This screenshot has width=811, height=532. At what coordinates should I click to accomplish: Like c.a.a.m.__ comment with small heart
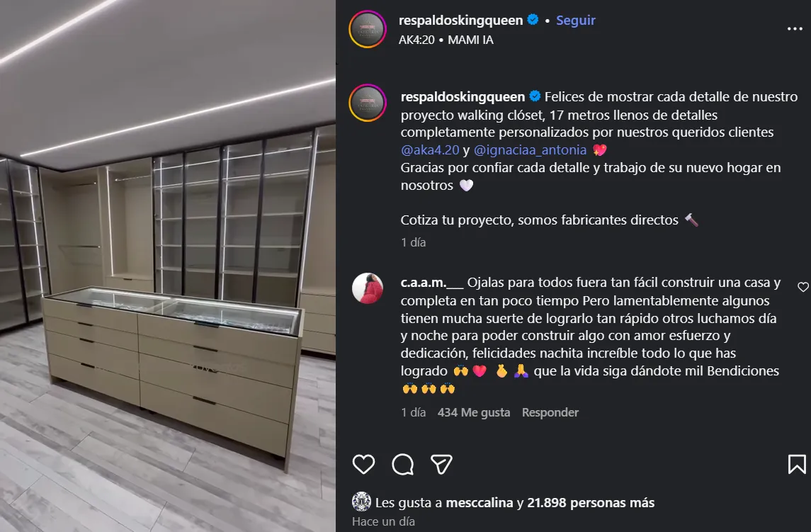click(x=803, y=287)
